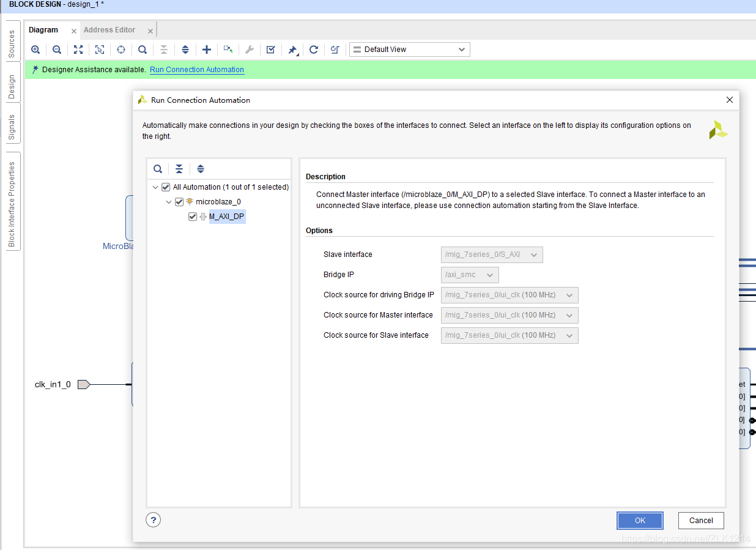This screenshot has width=756, height=550.
Task: Click the Customize Block wrench icon
Action: [x=250, y=50]
